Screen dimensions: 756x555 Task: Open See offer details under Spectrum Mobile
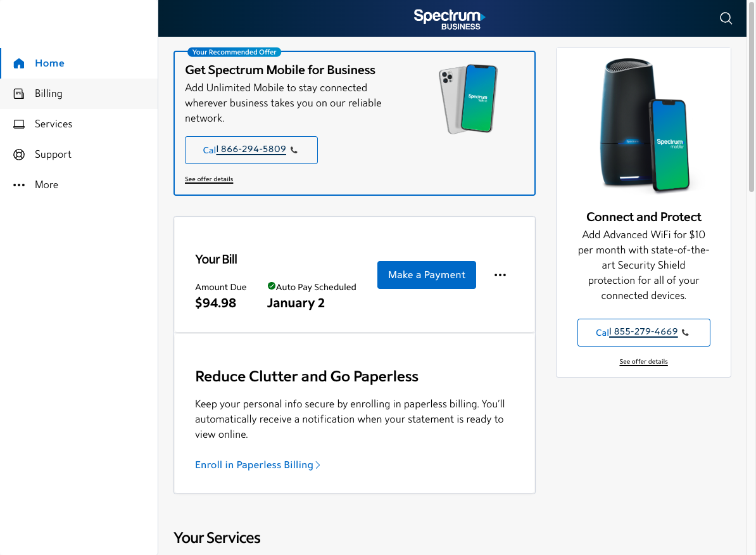coord(209,179)
